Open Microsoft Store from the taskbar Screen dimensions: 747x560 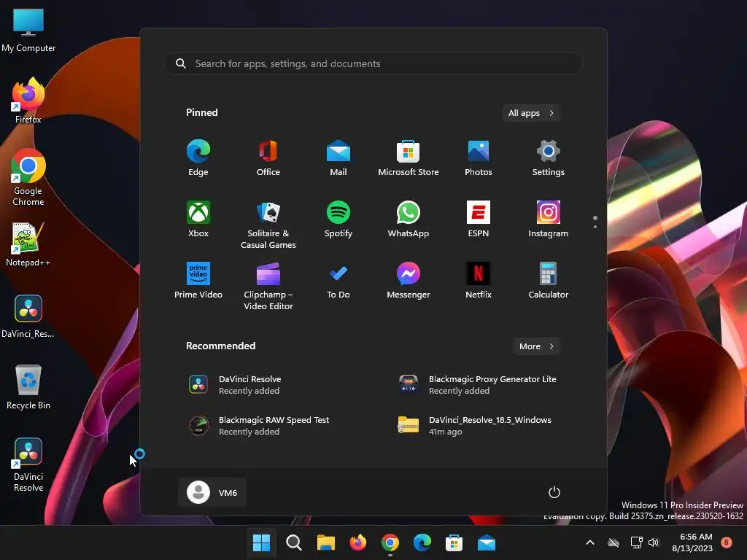454,542
